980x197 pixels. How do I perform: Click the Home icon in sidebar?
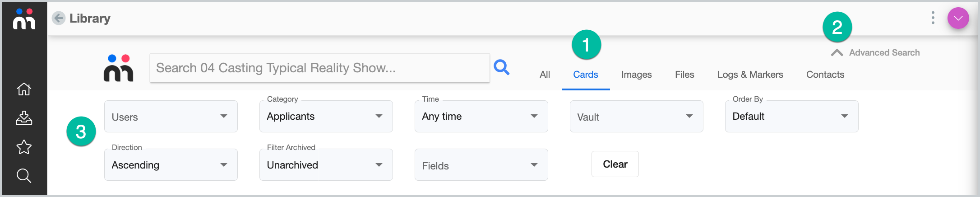[24, 89]
